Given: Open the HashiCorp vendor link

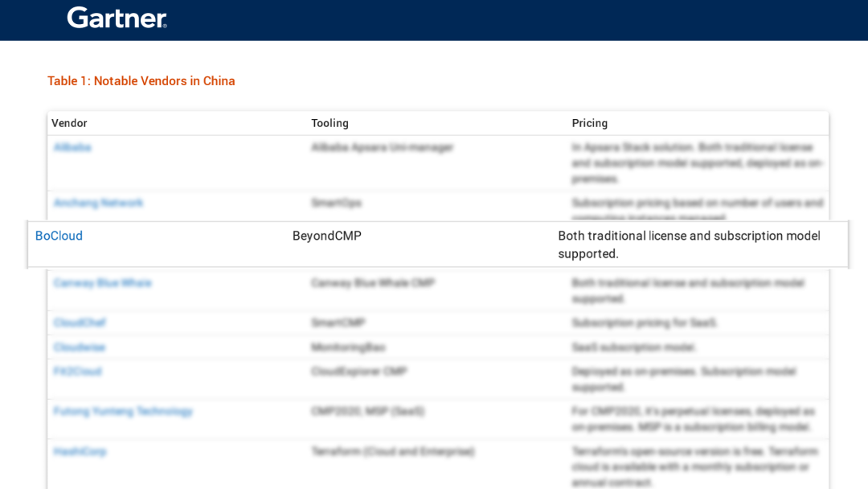Looking at the screenshot, I should click(80, 451).
